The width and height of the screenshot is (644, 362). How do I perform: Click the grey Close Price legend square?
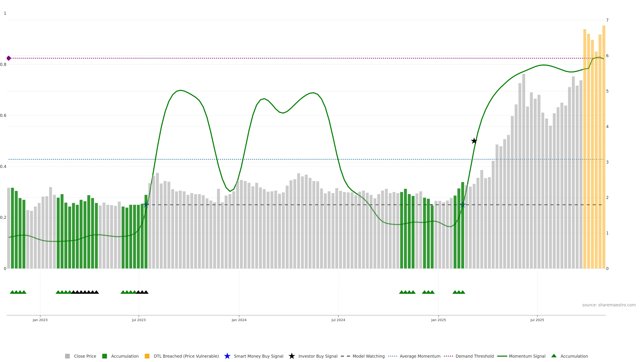point(67,356)
